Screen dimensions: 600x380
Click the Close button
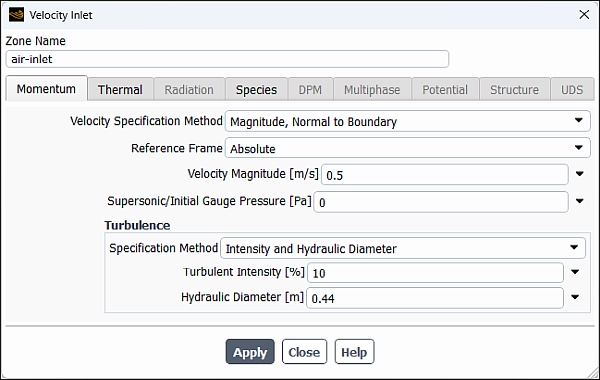point(304,352)
